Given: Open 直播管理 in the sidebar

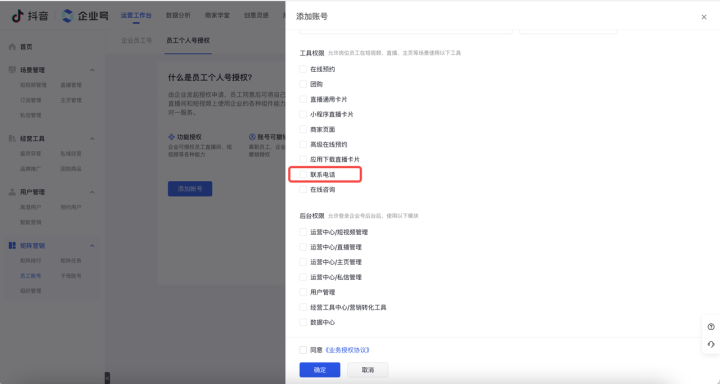Looking at the screenshot, I should click(71, 85).
